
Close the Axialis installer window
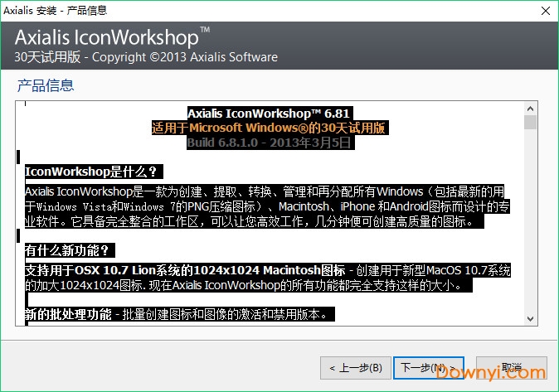coord(544,11)
